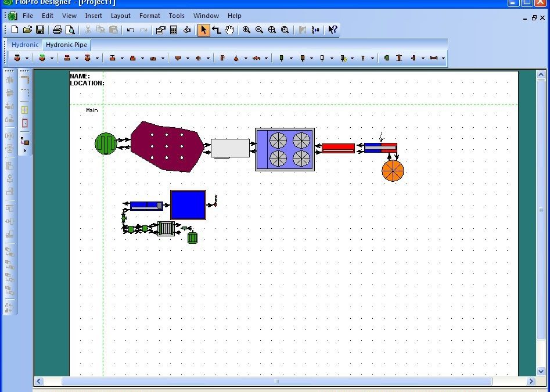Screen dimensions: 550x392
Task: Open the Tools menu
Action: pos(177,16)
